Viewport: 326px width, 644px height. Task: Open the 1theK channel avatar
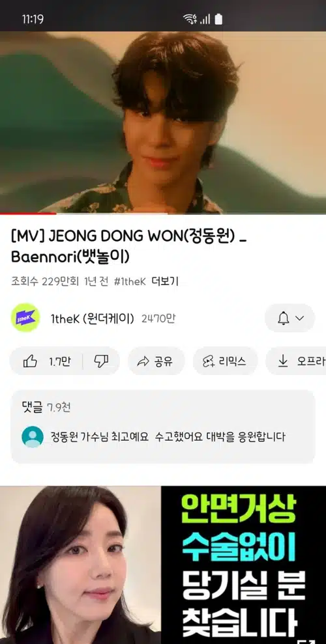25,318
